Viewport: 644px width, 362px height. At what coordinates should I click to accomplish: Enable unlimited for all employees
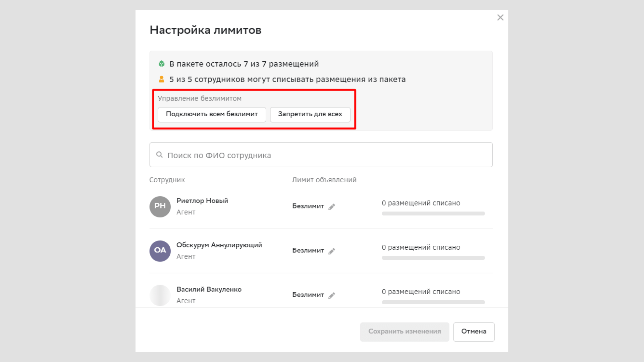pyautogui.click(x=212, y=114)
